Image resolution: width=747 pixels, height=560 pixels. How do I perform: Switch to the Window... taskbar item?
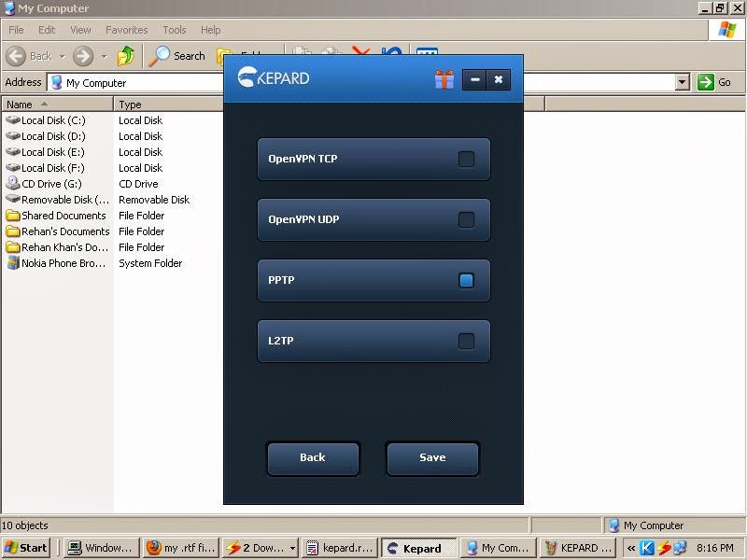102,548
